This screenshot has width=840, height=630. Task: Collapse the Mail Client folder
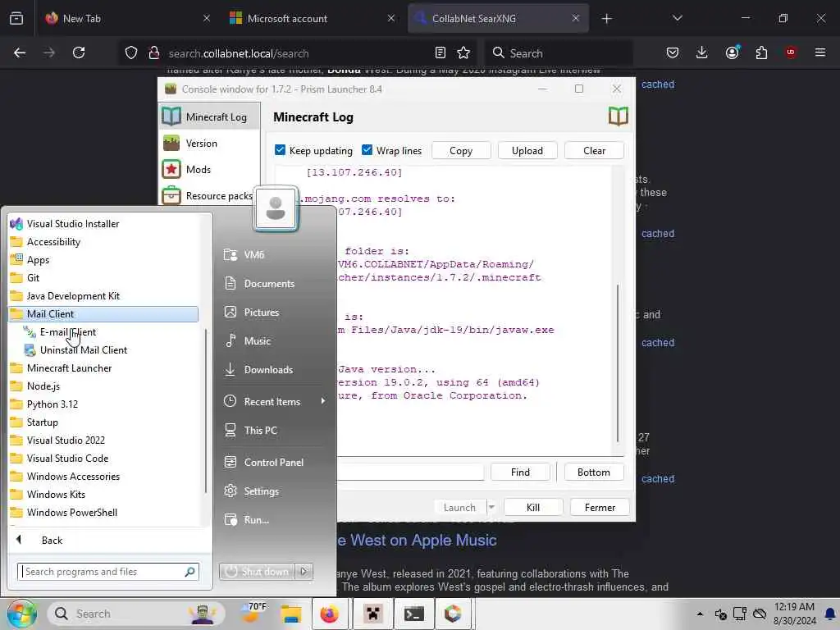[x=103, y=314]
